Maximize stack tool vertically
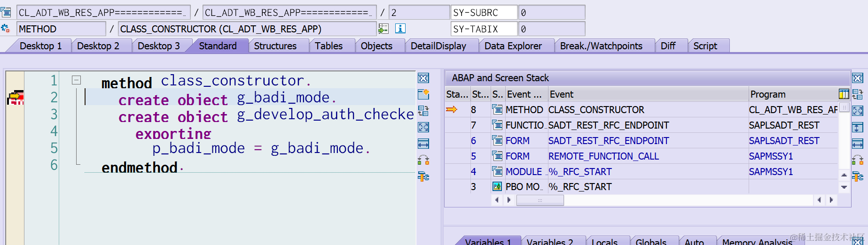The width and height of the screenshot is (868, 245). click(858, 127)
